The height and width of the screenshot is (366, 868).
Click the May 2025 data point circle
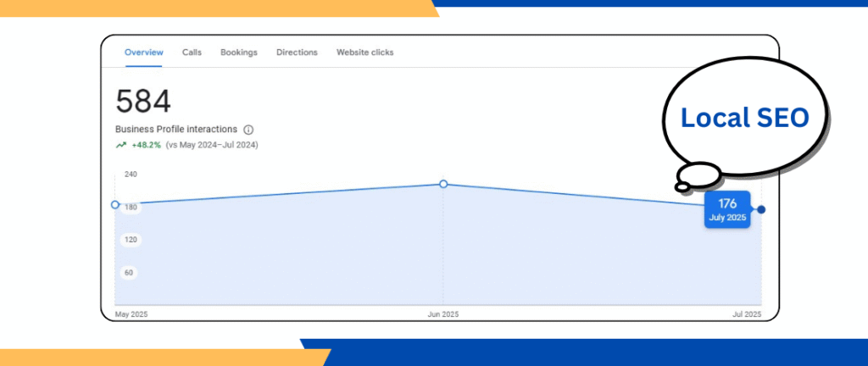click(x=115, y=204)
